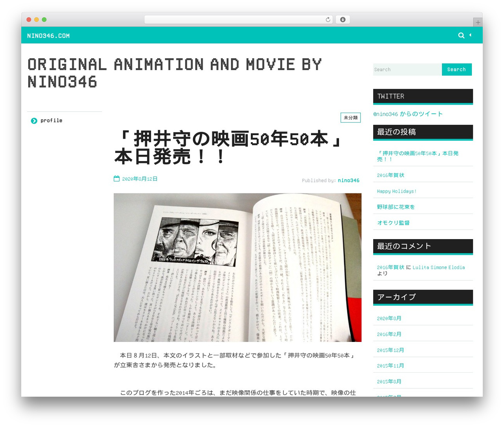The width and height of the screenshot is (504, 427).
Task: Click the browser download icon
Action: tap(343, 20)
